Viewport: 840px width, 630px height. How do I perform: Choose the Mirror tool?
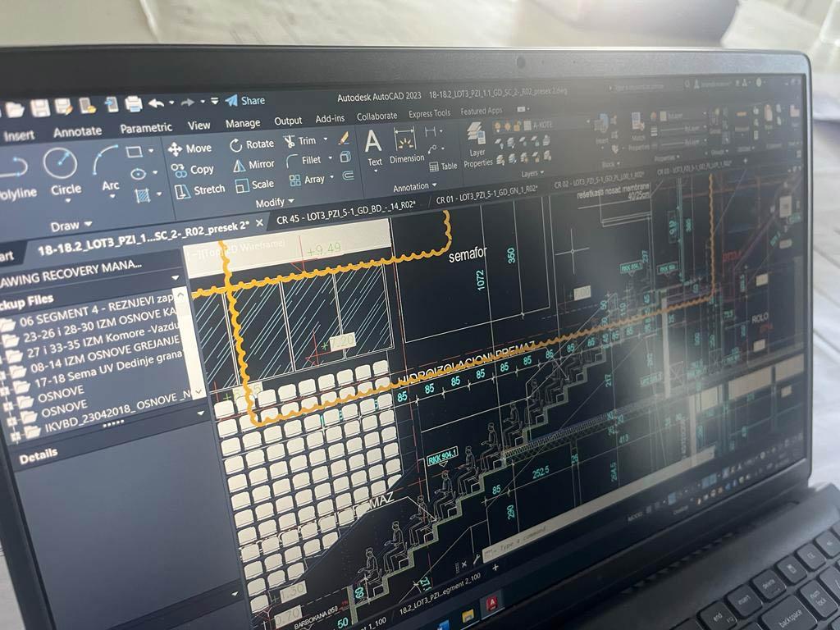[240, 165]
